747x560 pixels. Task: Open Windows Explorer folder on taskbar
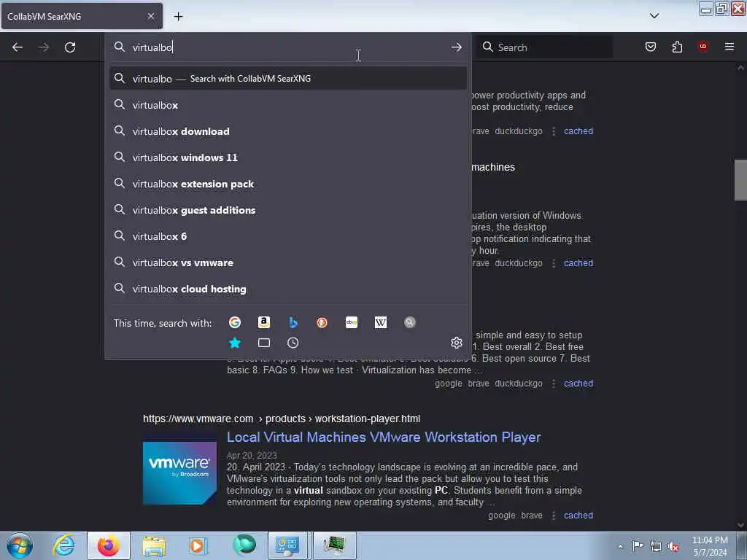[x=153, y=545]
